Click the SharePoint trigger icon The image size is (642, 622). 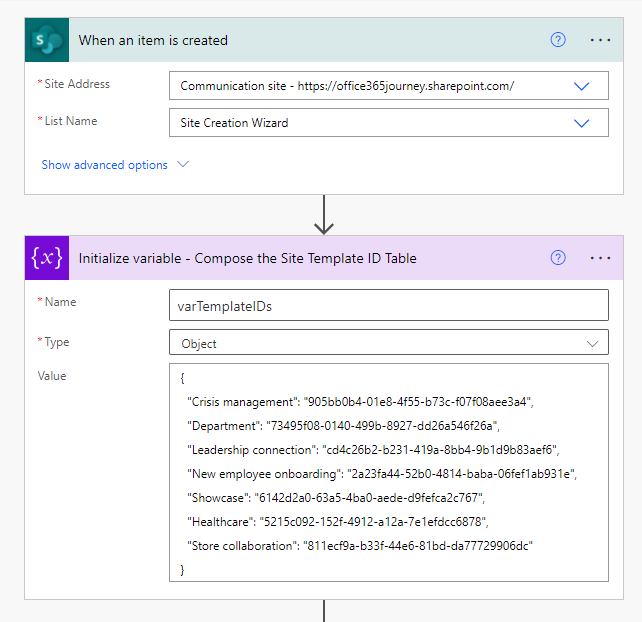click(x=47, y=40)
